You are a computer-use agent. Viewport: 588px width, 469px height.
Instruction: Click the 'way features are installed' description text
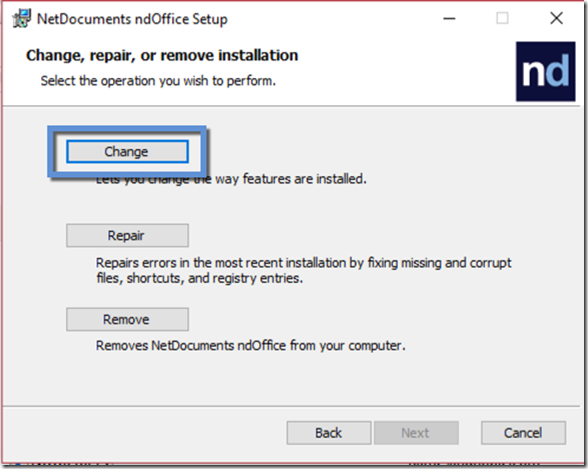point(291,179)
